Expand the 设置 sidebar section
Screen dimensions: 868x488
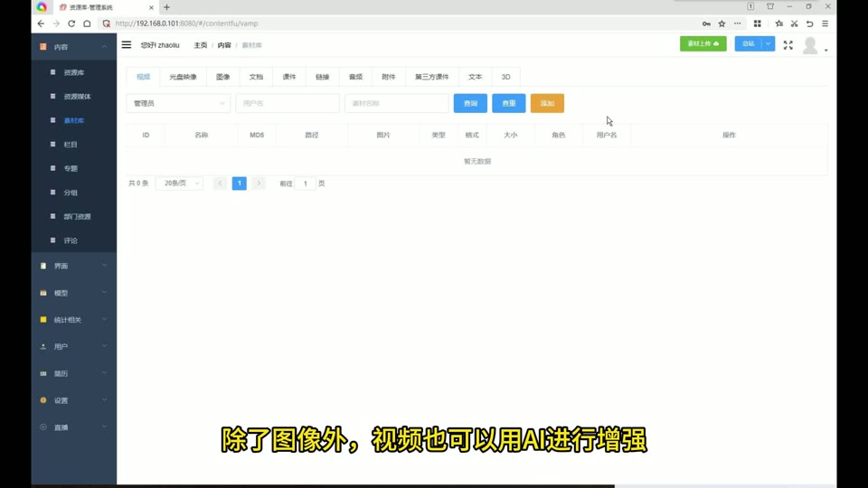pyautogui.click(x=73, y=400)
